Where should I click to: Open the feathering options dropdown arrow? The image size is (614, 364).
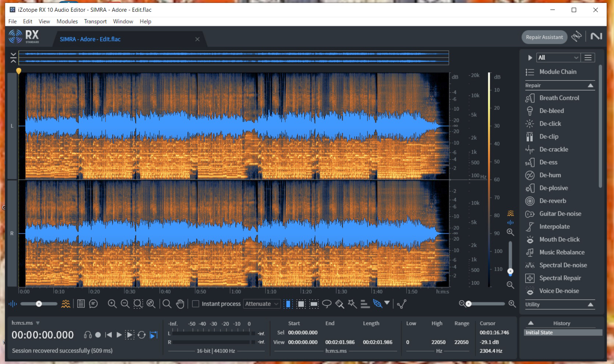point(387,303)
